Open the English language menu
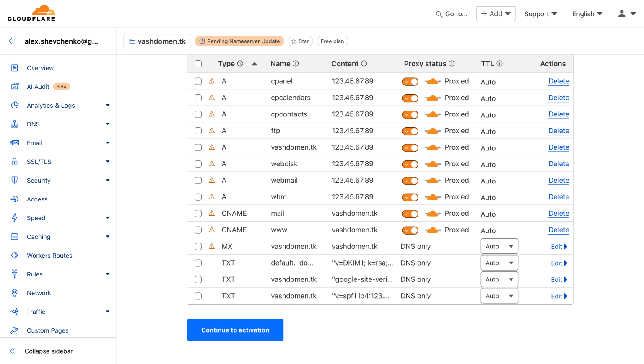 (x=587, y=14)
